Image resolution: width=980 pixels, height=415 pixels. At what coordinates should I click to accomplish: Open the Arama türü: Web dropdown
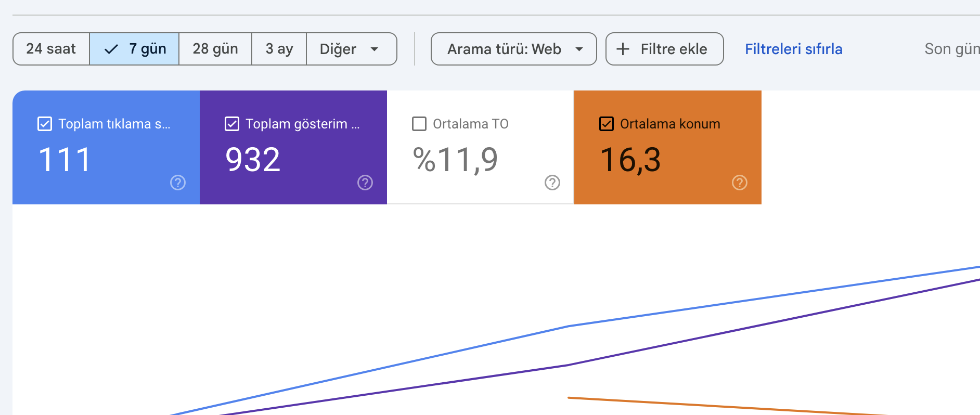(x=514, y=49)
